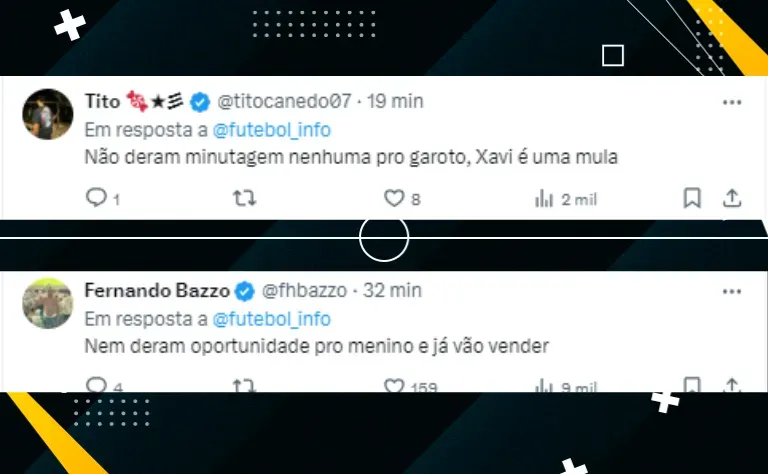The width and height of the screenshot is (768, 474).
Task: Like Tito's tweet with 8 likes
Action: pos(394,198)
